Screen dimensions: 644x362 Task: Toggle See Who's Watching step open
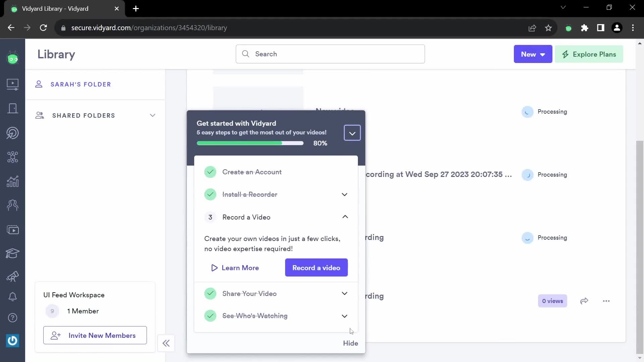tap(344, 316)
